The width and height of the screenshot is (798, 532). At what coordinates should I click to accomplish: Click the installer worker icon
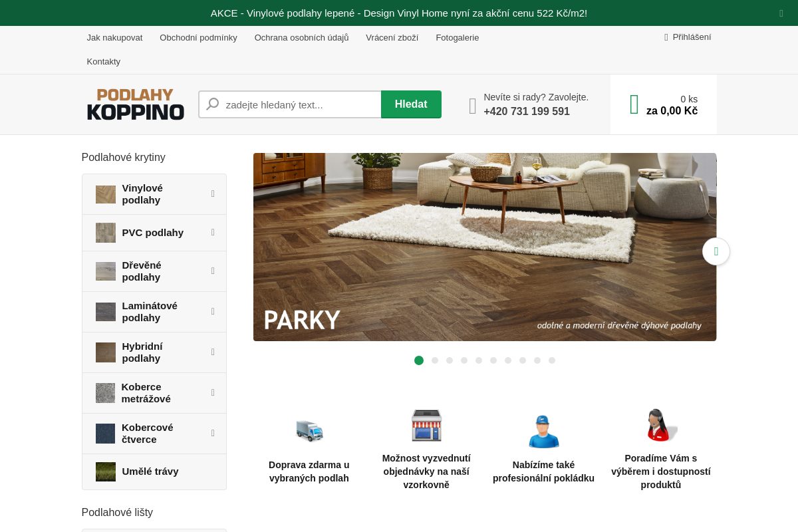[543, 431]
